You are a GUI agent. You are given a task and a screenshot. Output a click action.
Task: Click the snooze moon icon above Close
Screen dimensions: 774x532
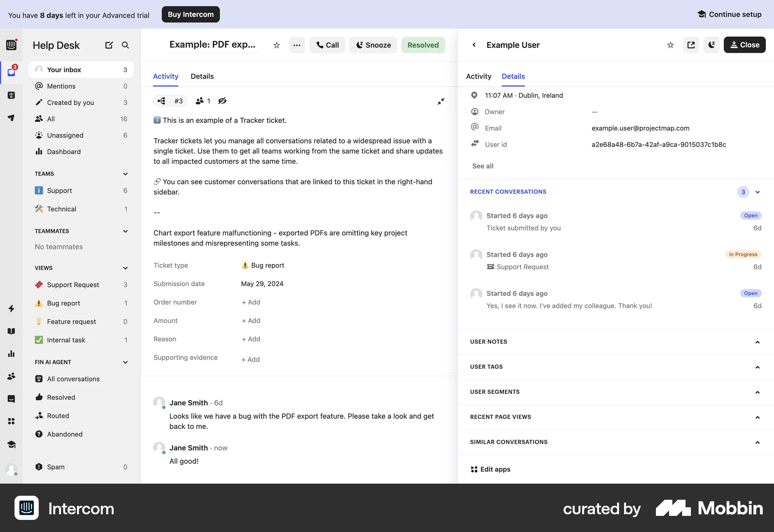click(711, 45)
